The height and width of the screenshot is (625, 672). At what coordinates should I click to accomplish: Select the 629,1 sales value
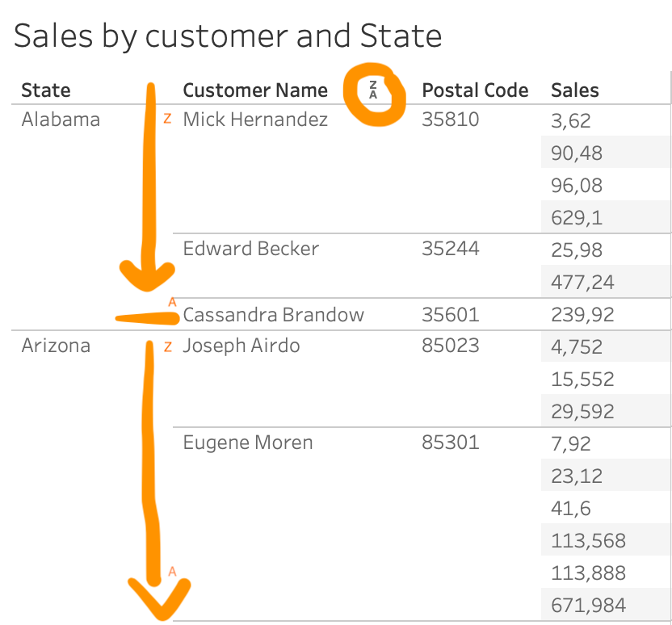point(576,218)
